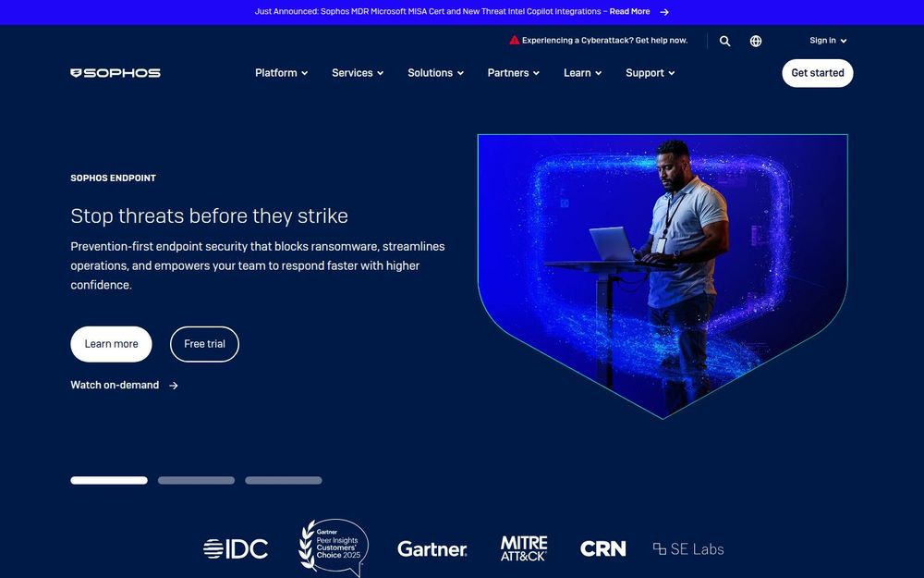Expand the Learn menu
This screenshot has width=924, height=578.
(582, 73)
